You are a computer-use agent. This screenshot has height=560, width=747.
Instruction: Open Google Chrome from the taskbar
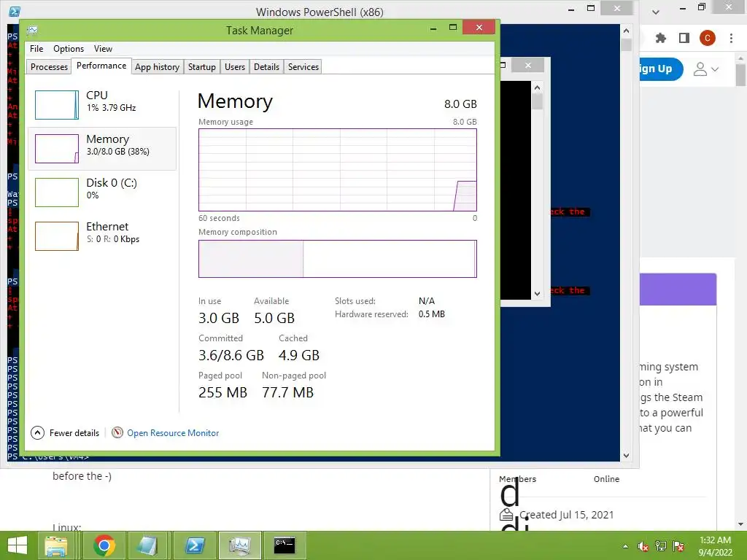[104, 545]
